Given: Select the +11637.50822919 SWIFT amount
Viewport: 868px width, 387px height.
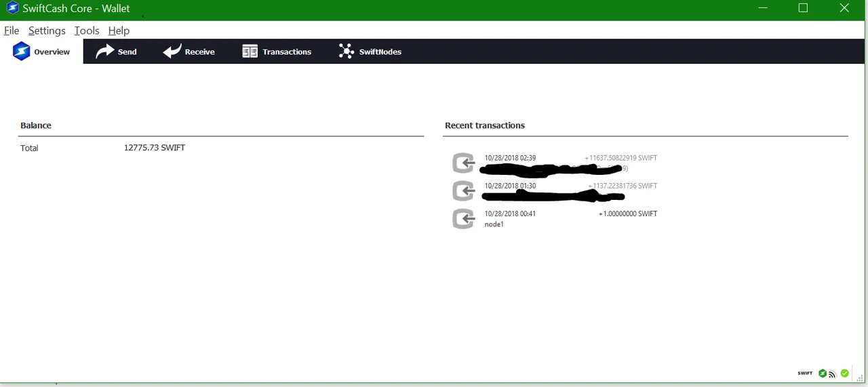Looking at the screenshot, I should pos(621,158).
